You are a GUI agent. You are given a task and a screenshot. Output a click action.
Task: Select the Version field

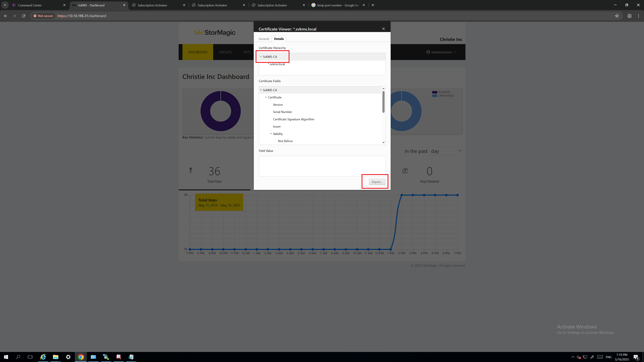click(x=278, y=105)
